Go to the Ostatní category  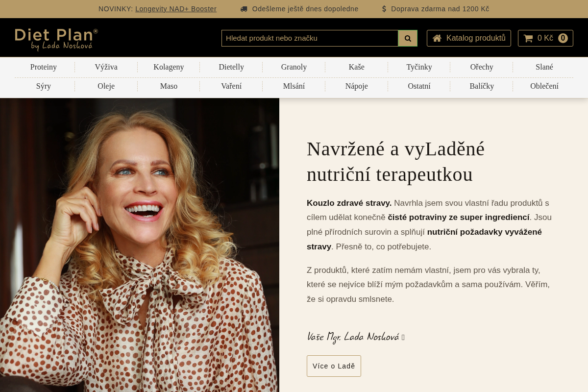click(419, 86)
